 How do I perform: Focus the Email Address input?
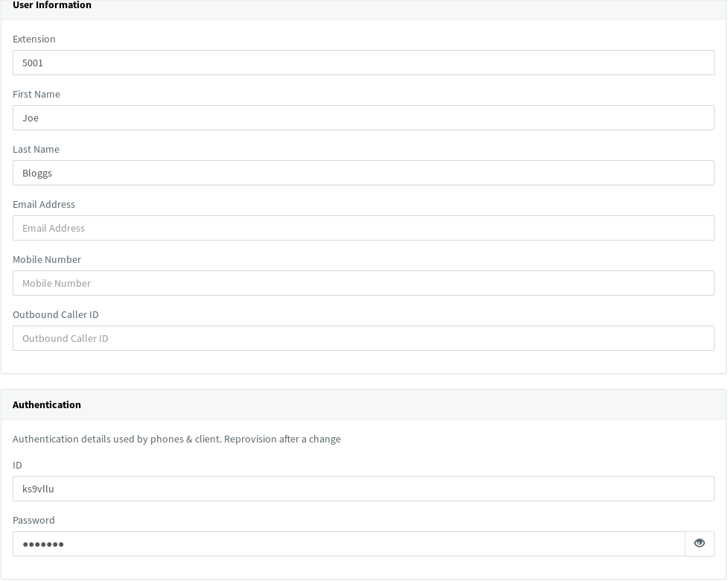click(x=363, y=228)
